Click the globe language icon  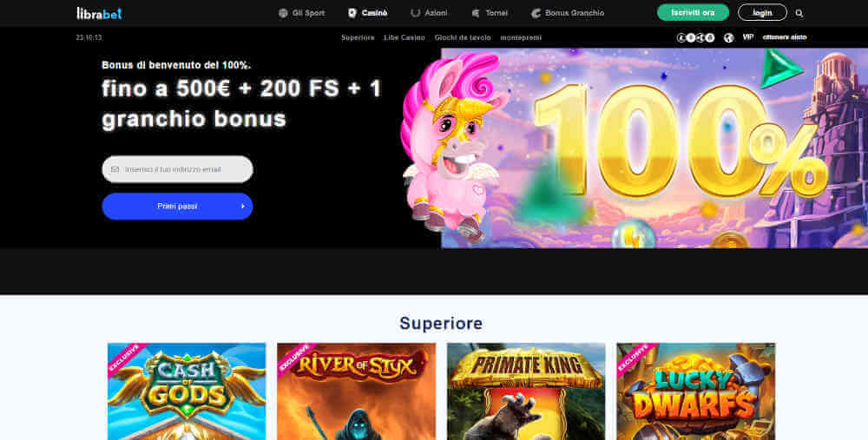(728, 37)
